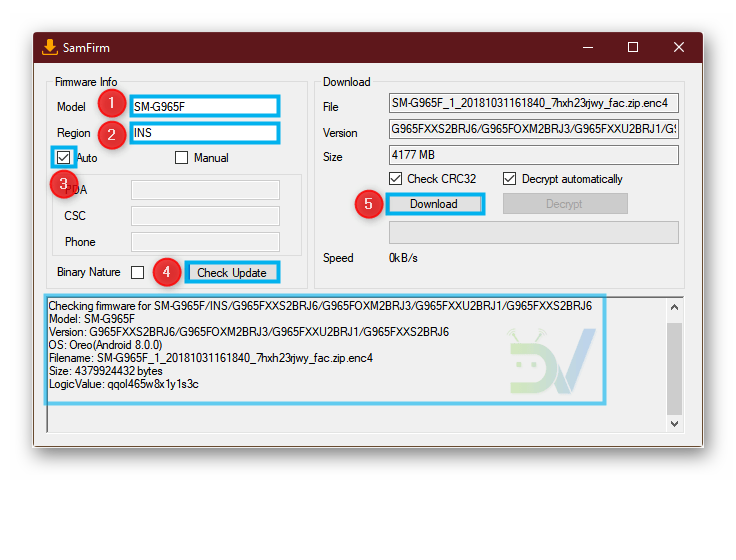Image resolution: width=736 pixels, height=560 pixels.
Task: Maximize the SamFirm window
Action: tap(633, 47)
